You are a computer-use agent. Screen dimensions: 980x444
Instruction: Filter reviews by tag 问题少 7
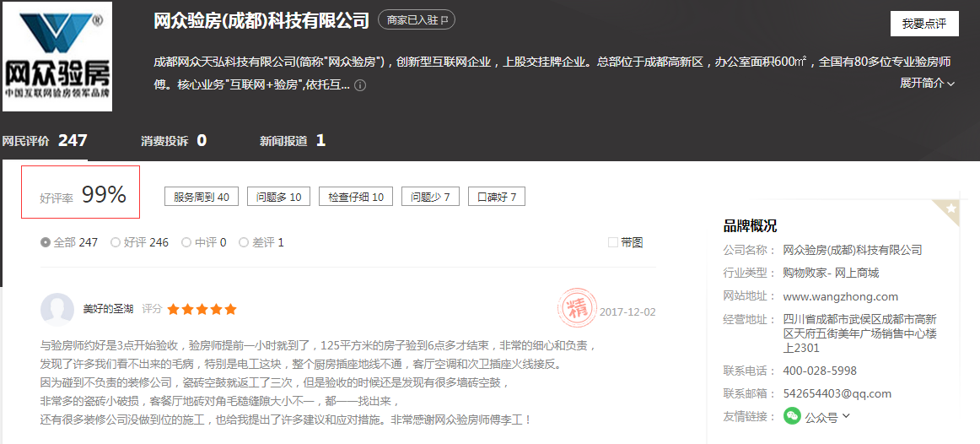click(x=431, y=197)
